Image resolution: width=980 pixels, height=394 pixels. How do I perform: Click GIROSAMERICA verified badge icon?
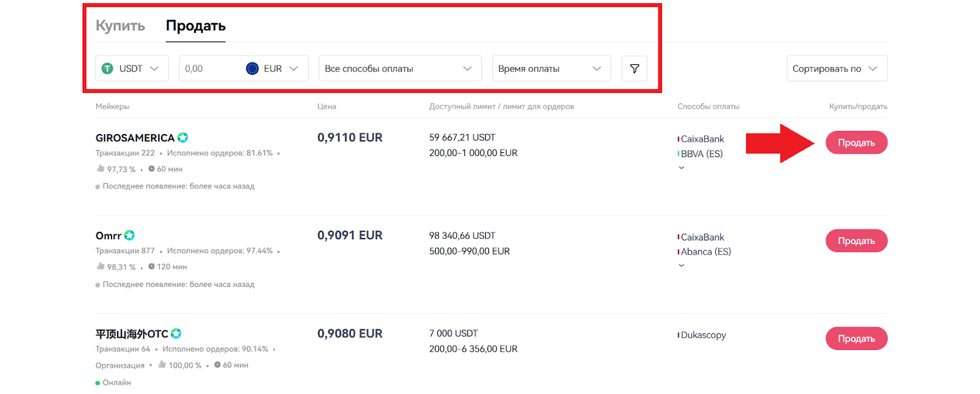183,138
